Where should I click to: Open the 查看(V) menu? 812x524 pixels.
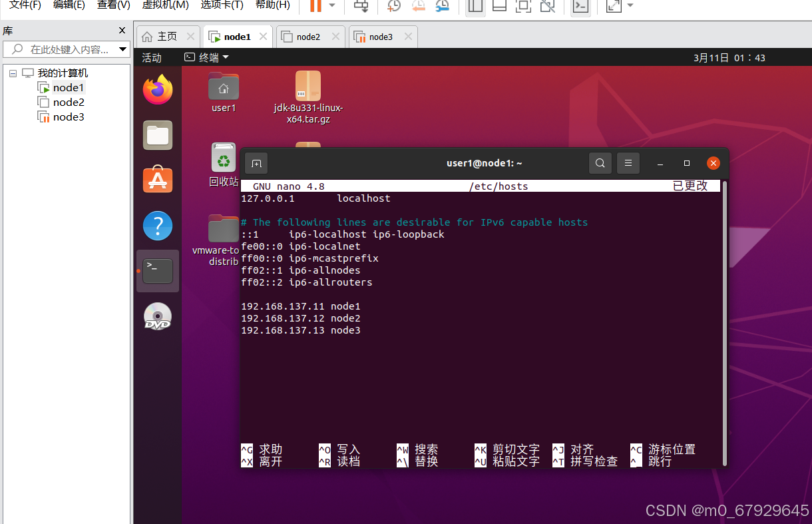coord(114,5)
